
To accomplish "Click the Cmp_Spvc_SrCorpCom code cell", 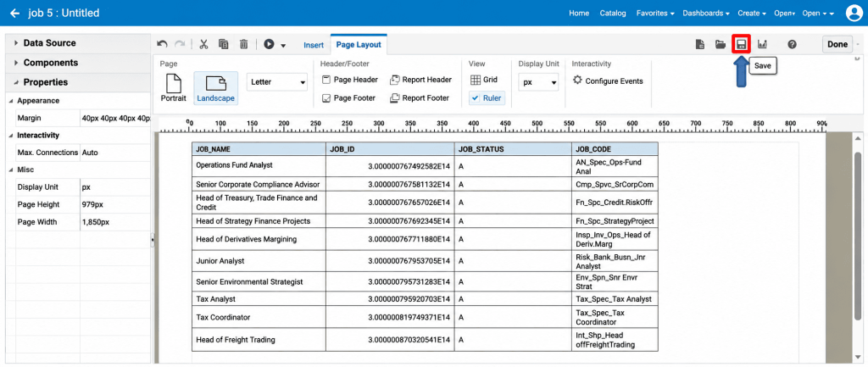I will [x=615, y=184].
